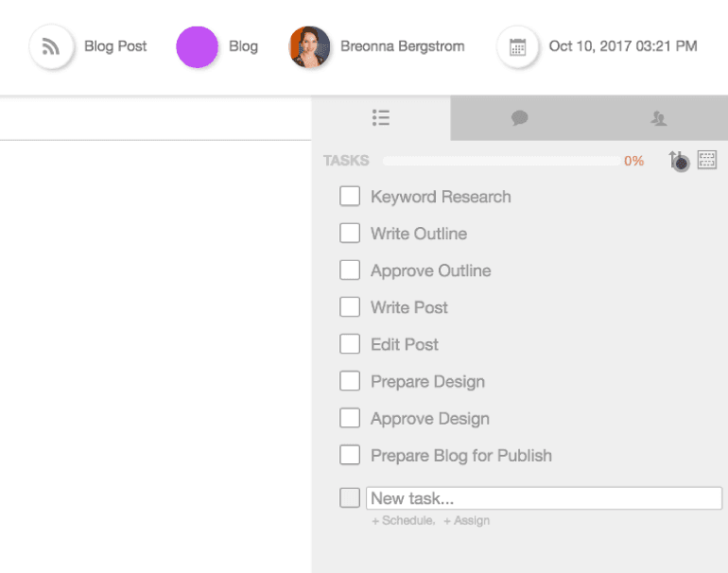Click the + Schedule link
Screen dimensions: 728x573
click(x=403, y=521)
